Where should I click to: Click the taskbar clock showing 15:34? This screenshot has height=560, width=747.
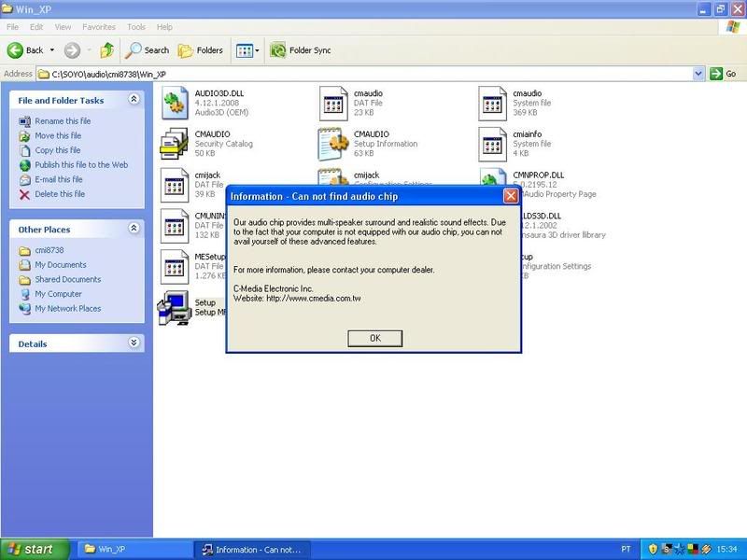pos(727,550)
